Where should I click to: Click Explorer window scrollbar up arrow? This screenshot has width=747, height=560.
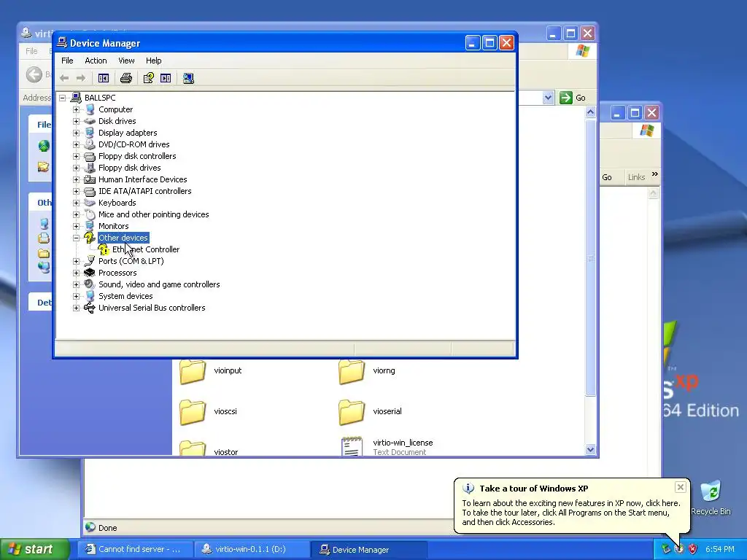pyautogui.click(x=590, y=112)
